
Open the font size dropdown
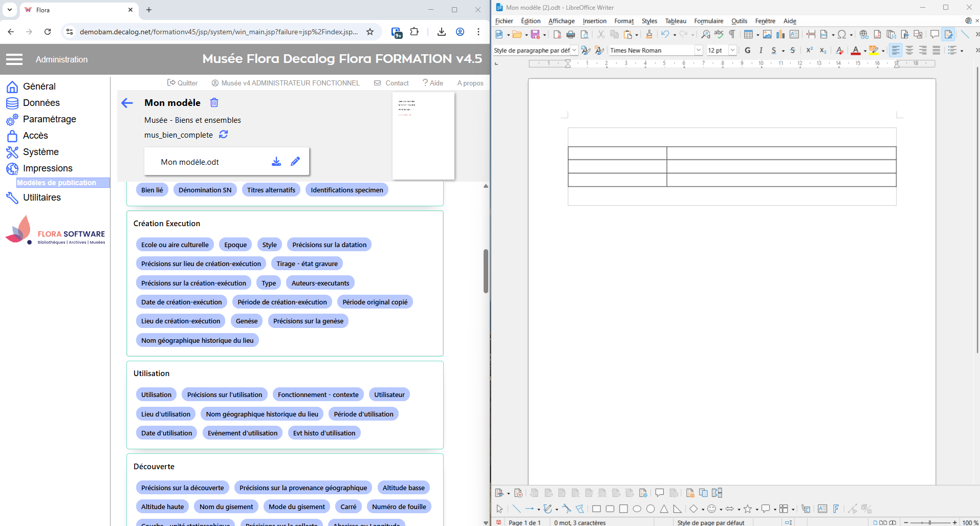732,50
